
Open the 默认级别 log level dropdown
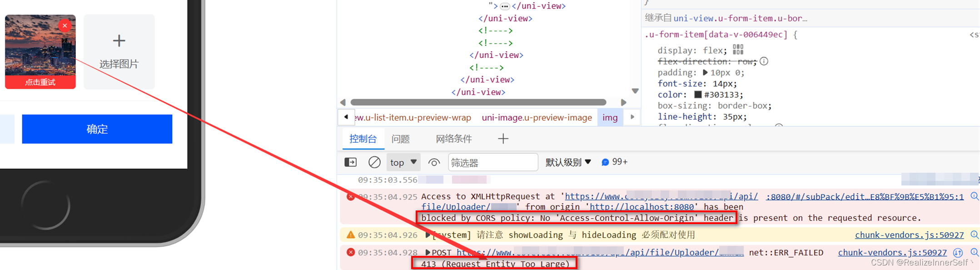568,162
